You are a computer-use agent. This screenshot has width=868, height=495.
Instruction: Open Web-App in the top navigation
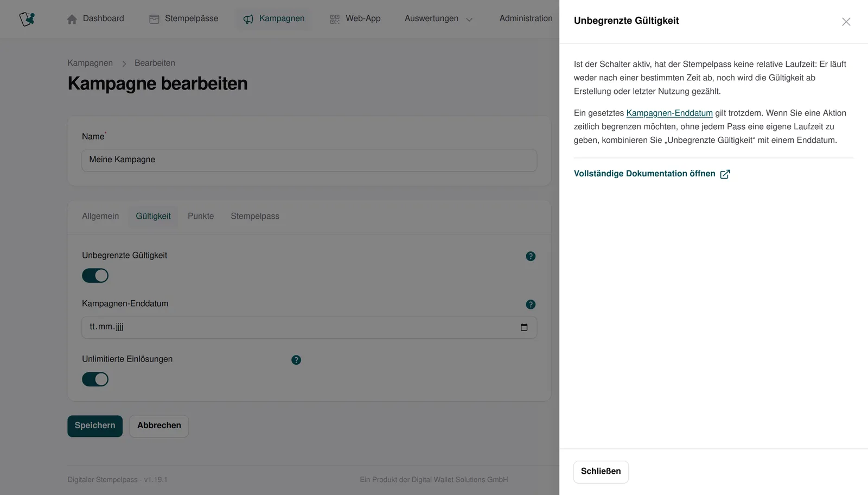click(355, 18)
